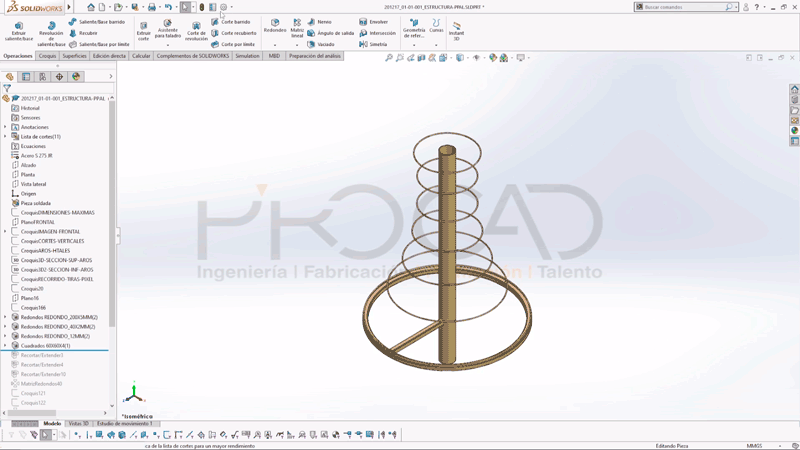Select the Simetría tool

coord(373,44)
